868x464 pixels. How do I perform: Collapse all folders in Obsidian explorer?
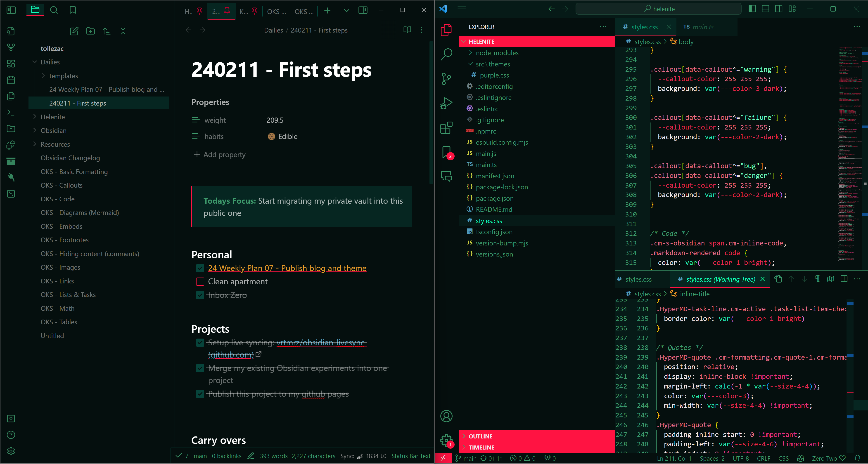pyautogui.click(x=123, y=31)
